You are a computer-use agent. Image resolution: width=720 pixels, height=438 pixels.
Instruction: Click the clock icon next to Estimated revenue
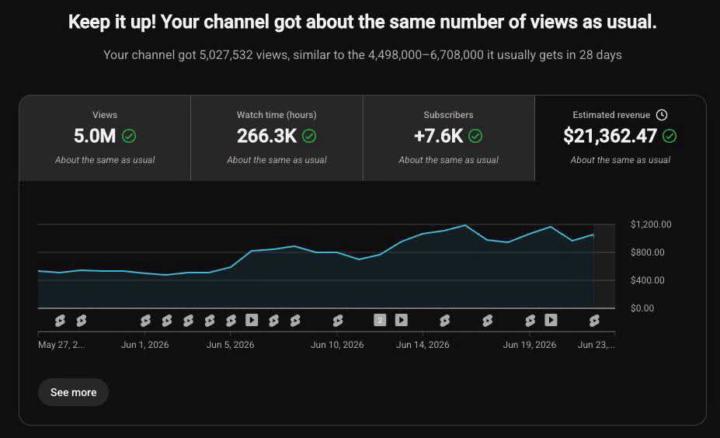pos(662,115)
